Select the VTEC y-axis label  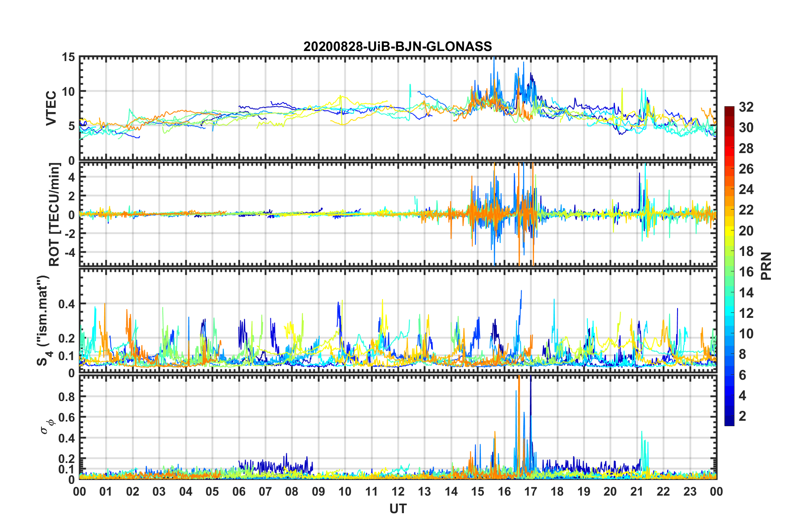(x=51, y=108)
